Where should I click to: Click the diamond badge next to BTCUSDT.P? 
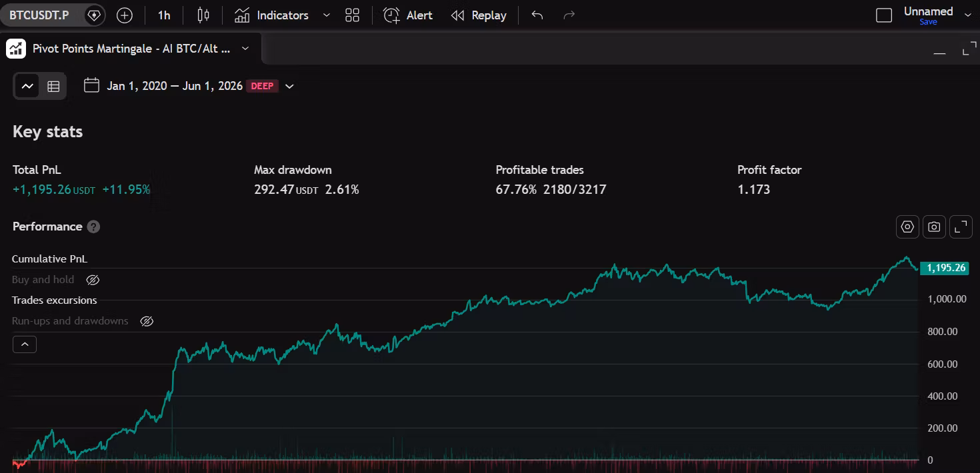point(95,15)
